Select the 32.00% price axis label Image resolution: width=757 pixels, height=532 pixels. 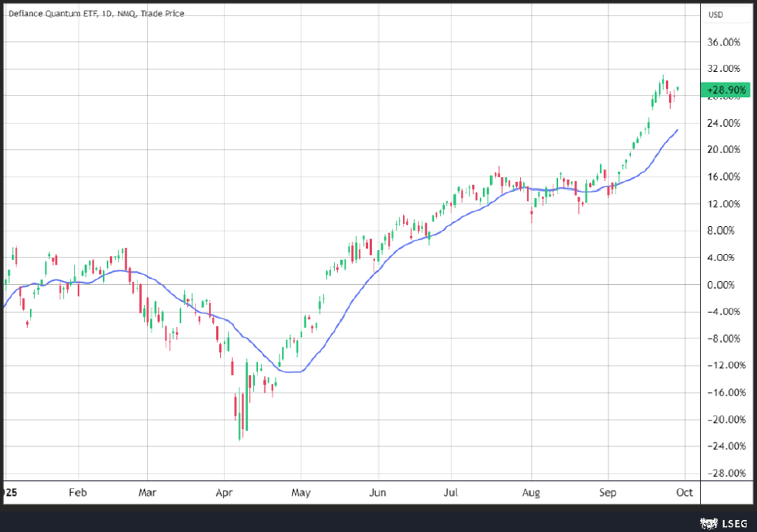[724, 68]
